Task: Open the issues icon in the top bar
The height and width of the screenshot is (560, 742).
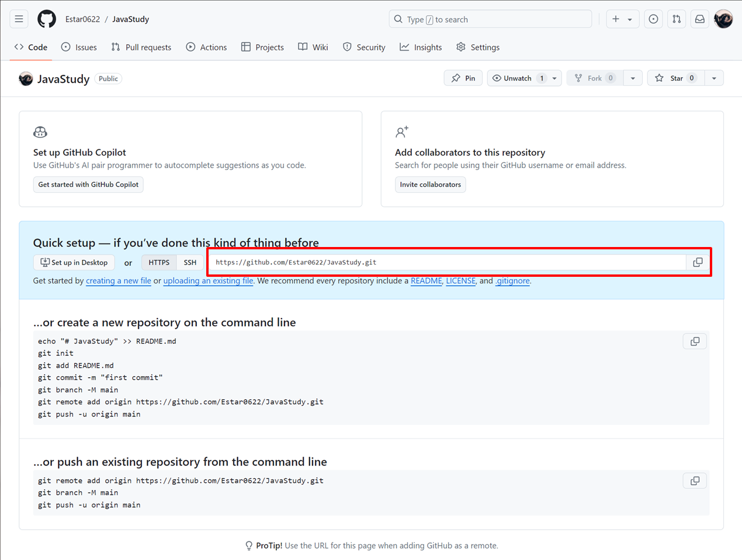Action: [x=653, y=19]
